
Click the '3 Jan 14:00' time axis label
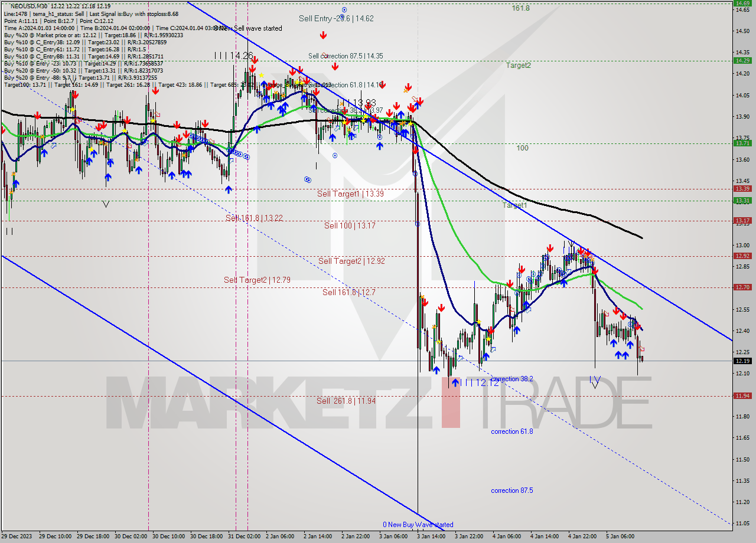[x=431, y=537]
